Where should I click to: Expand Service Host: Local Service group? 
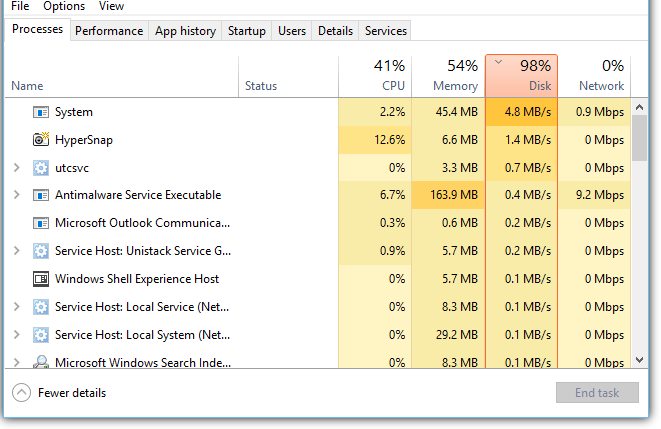(16, 306)
